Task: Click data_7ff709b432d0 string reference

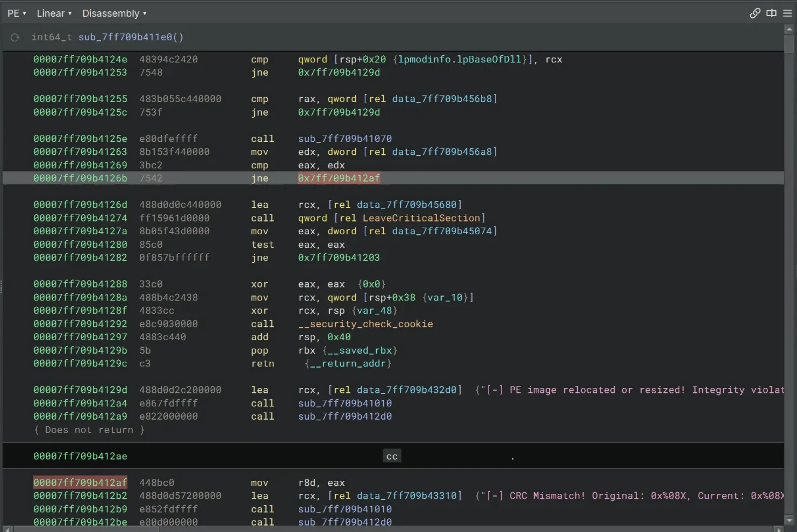Action: [406, 390]
